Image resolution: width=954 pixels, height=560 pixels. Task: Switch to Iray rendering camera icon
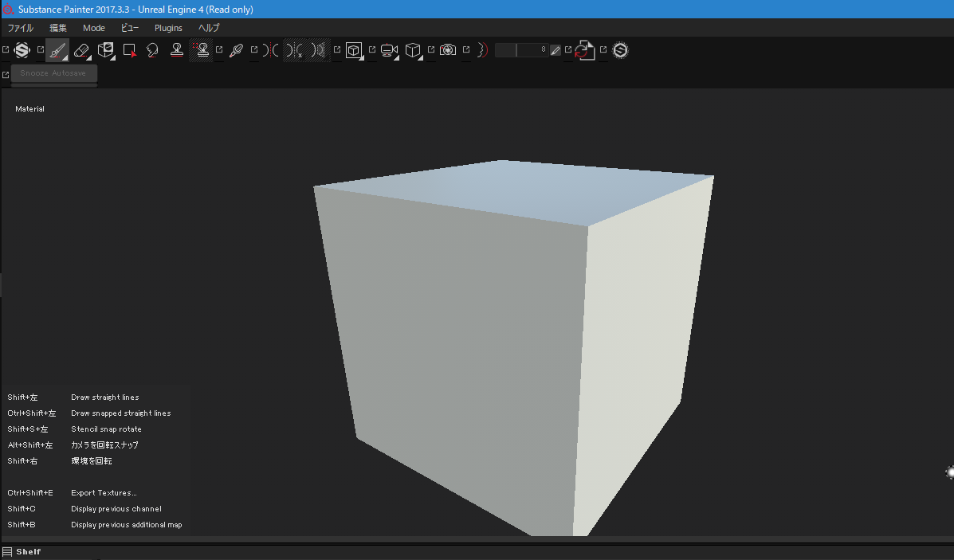click(448, 50)
